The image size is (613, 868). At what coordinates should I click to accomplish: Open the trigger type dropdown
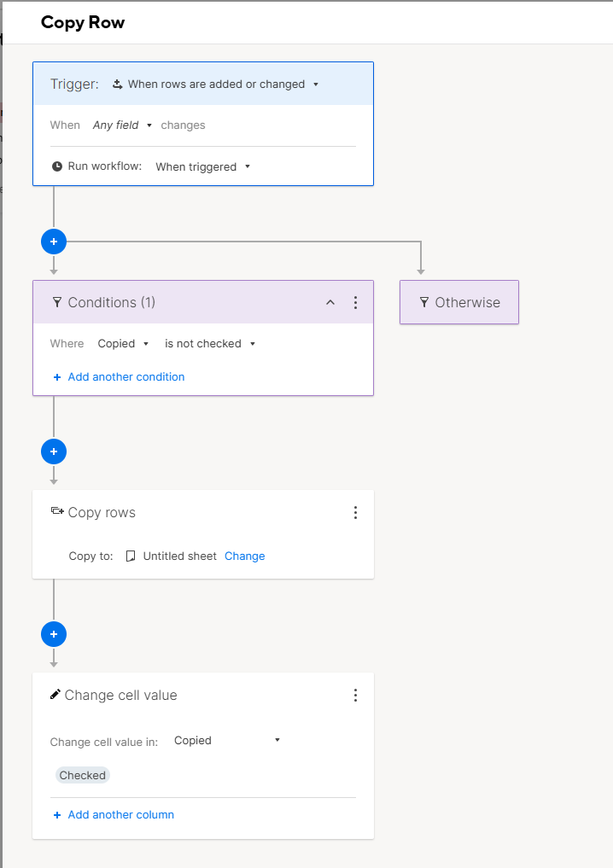pos(216,84)
